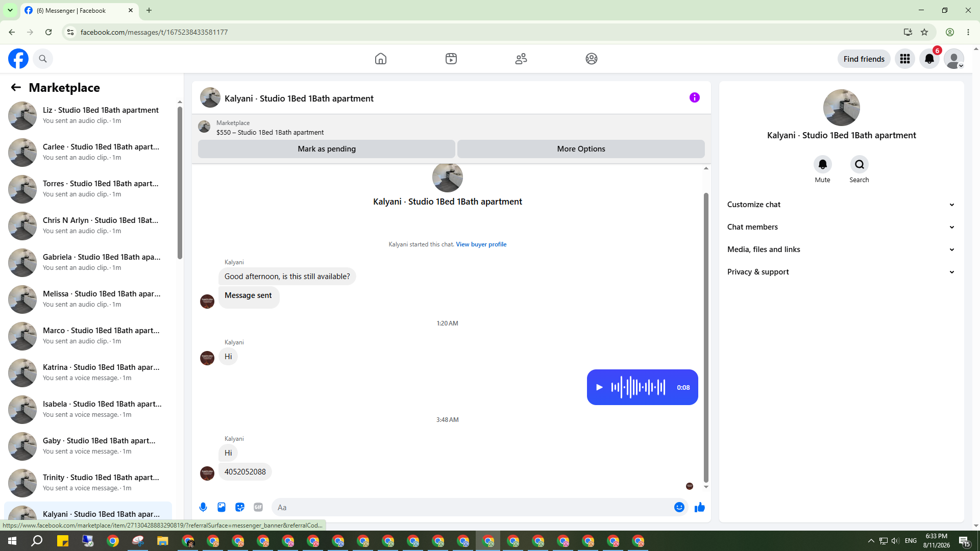The height and width of the screenshot is (551, 980).
Task: Send a thumbs up like
Action: tap(700, 507)
